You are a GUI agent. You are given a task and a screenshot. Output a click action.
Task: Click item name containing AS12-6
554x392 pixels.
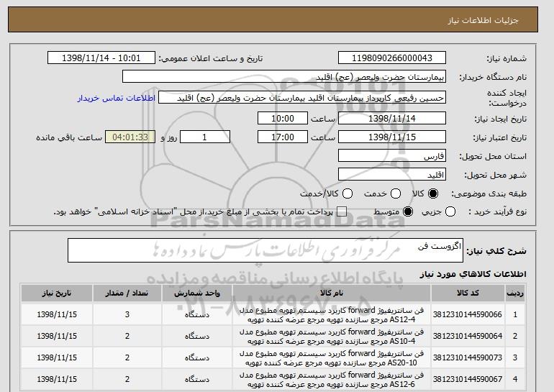332,380
